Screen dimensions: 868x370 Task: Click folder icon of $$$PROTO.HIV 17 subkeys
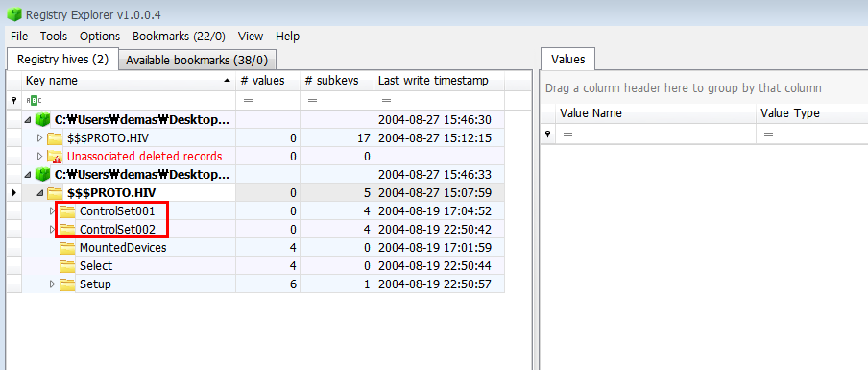(x=54, y=138)
